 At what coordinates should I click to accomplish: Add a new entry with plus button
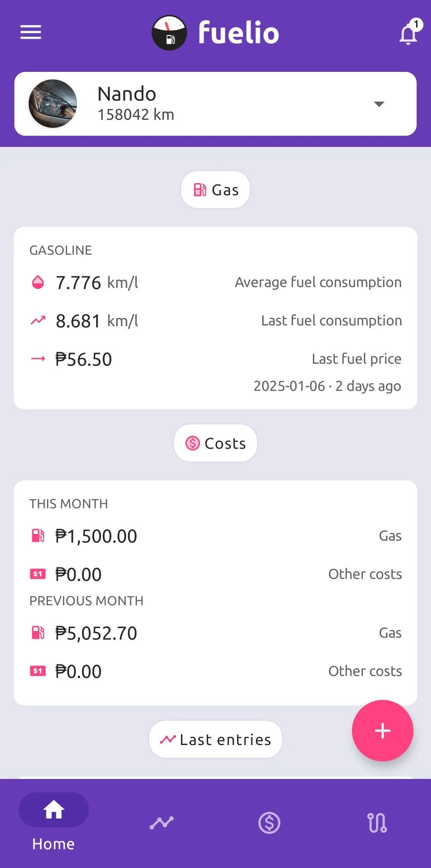coord(382,731)
